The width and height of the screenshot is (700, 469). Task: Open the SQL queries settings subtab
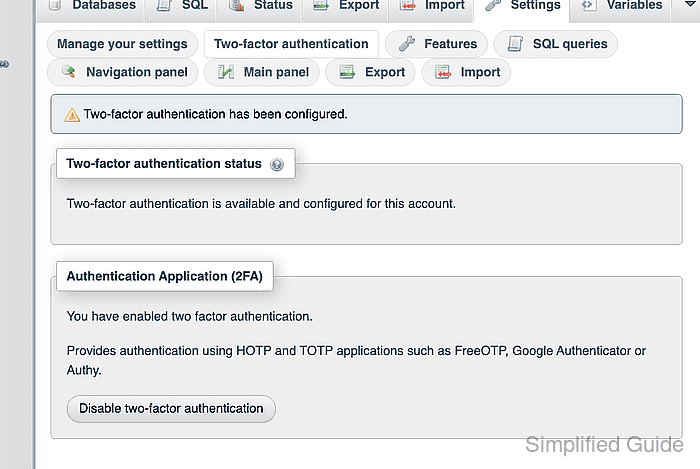pos(555,44)
